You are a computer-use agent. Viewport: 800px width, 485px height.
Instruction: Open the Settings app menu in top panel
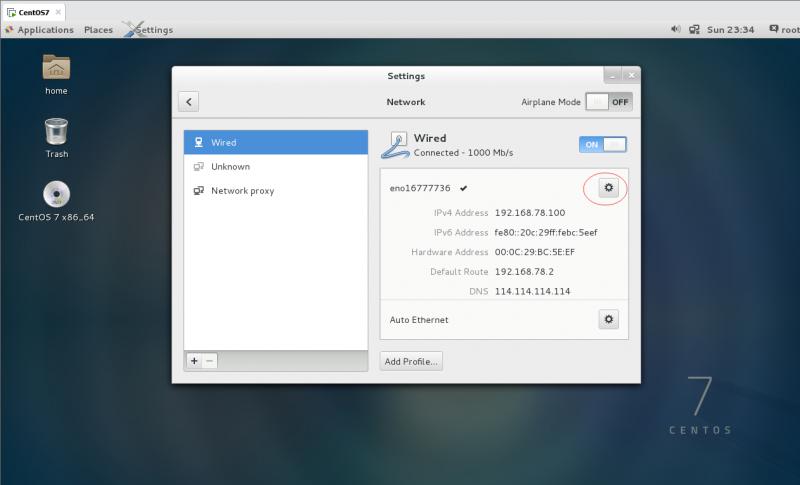(x=149, y=30)
